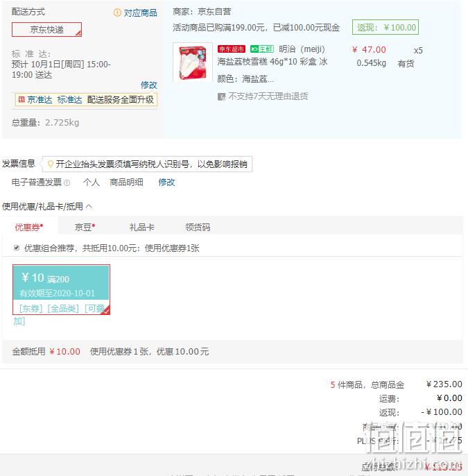
Task: Click the green 生鲜 badge
Action: [x=262, y=49]
